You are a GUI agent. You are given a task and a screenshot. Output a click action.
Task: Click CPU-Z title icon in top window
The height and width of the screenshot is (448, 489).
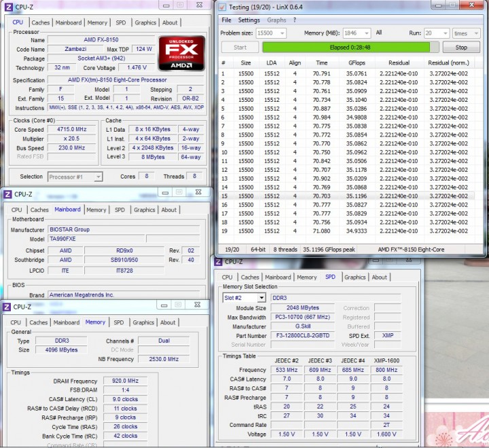click(8, 7)
